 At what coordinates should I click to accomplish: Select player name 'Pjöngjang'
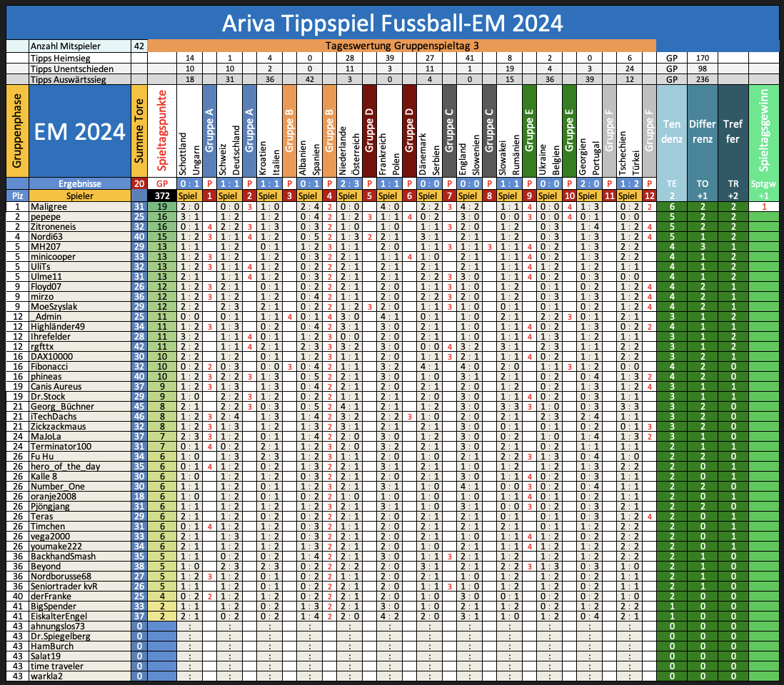[50, 506]
